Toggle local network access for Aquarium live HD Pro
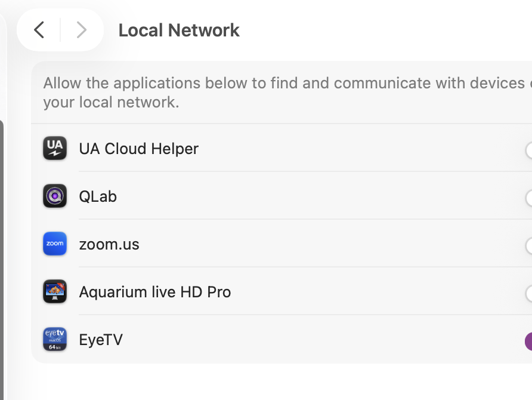The width and height of the screenshot is (532, 400). point(528,294)
